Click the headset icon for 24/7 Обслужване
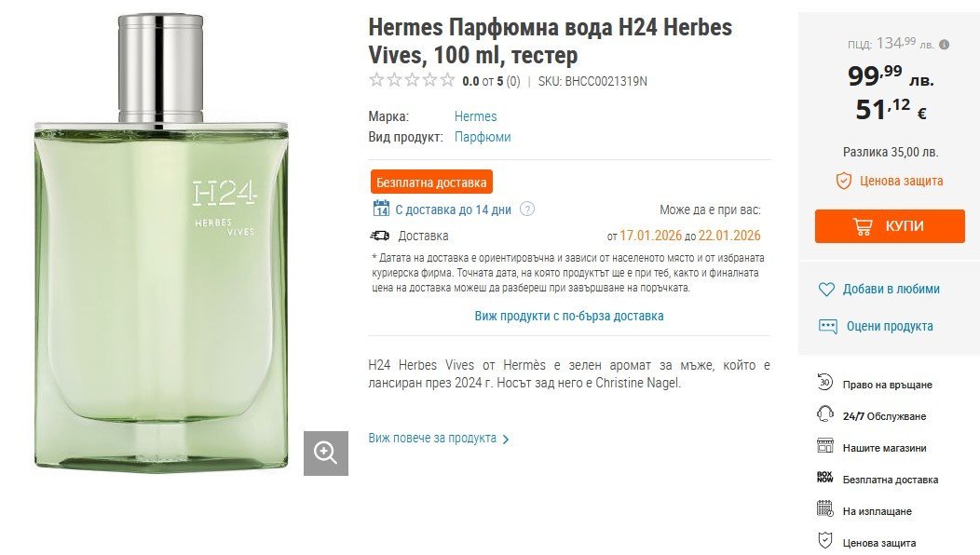The image size is (980, 555). point(825,414)
